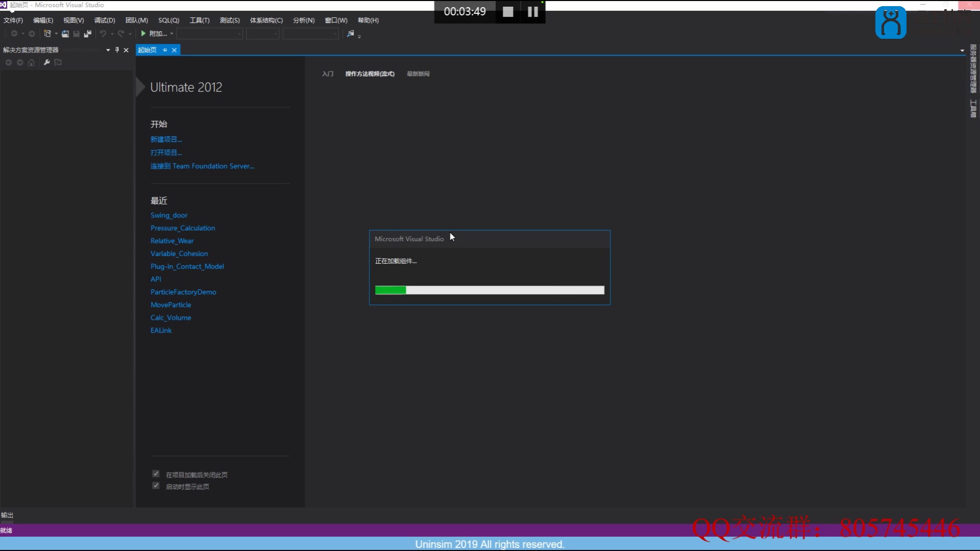This screenshot has height=551, width=980.
Task: Click 连接到 Team Foundation Server... link
Action: pos(202,166)
